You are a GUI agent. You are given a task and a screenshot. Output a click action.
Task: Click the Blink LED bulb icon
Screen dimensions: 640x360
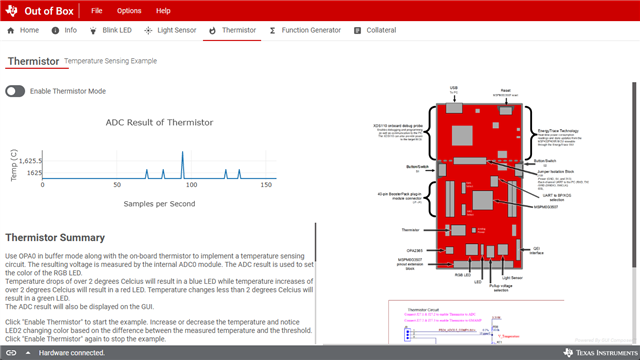[93, 31]
